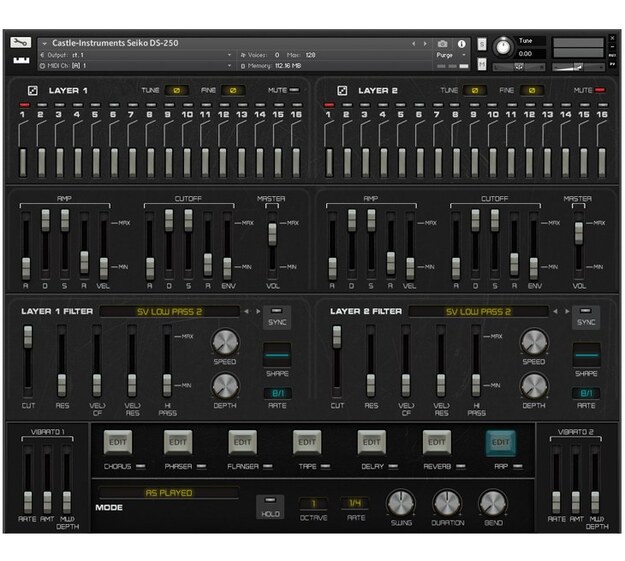Screen dimensions: 625x561
Task: Click Layer 1 filter Speed knob
Action: point(225,342)
